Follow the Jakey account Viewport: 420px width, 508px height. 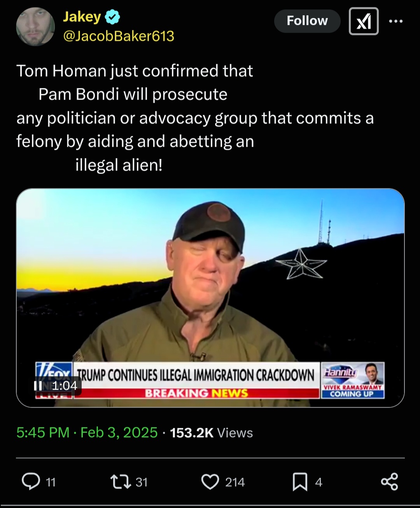307,21
